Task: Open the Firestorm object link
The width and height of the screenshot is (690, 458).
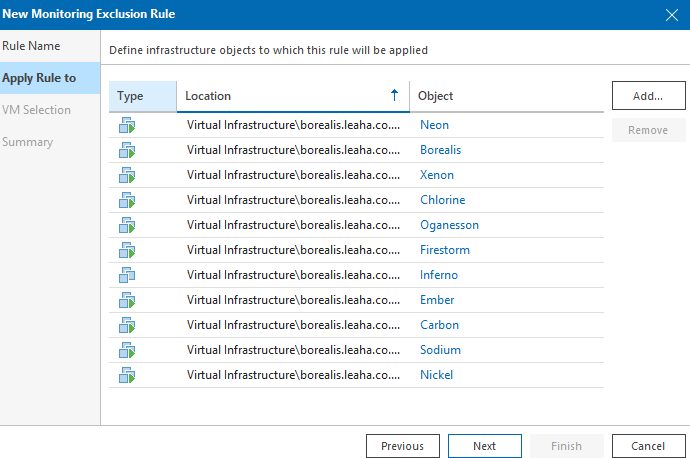Action: (445, 250)
